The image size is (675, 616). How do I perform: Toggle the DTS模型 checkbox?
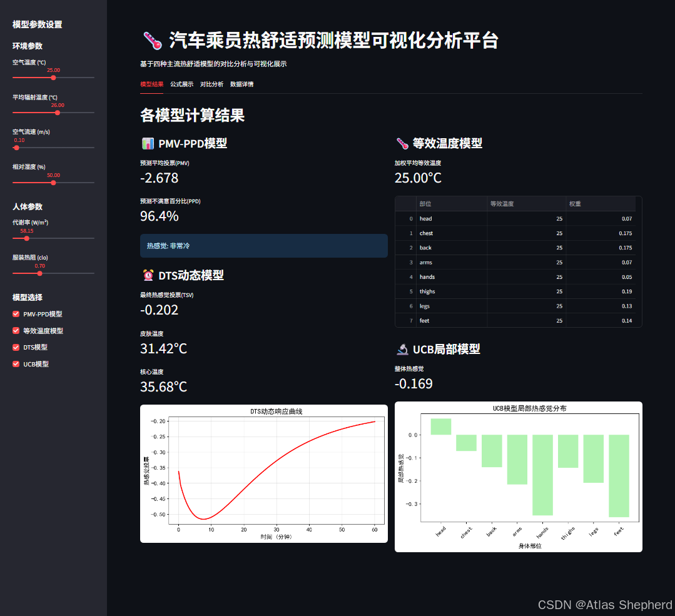click(x=16, y=347)
